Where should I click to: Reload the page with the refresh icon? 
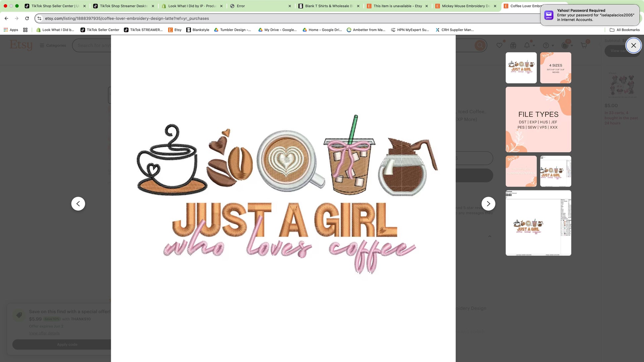coord(27,19)
